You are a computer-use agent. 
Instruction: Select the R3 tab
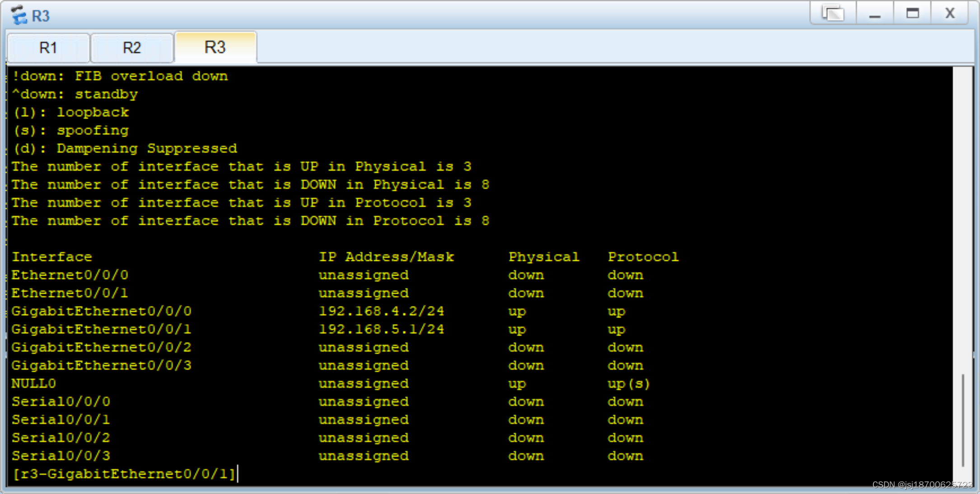click(215, 47)
